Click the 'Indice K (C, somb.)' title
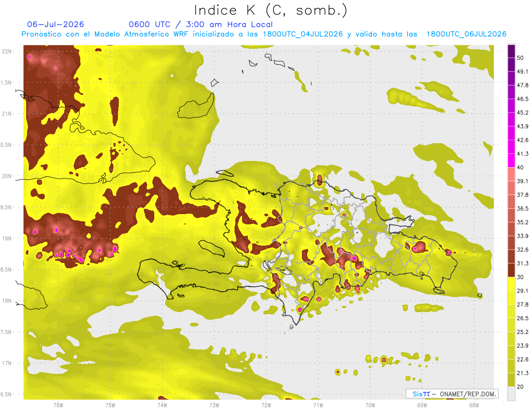Image resolution: width=532 pixels, height=411 pixels. click(270, 10)
